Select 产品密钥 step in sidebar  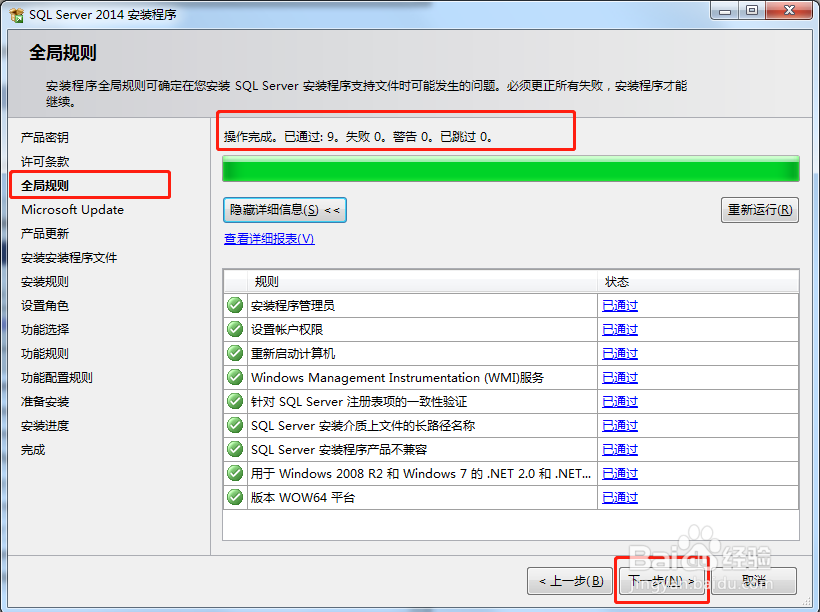[x=44, y=138]
